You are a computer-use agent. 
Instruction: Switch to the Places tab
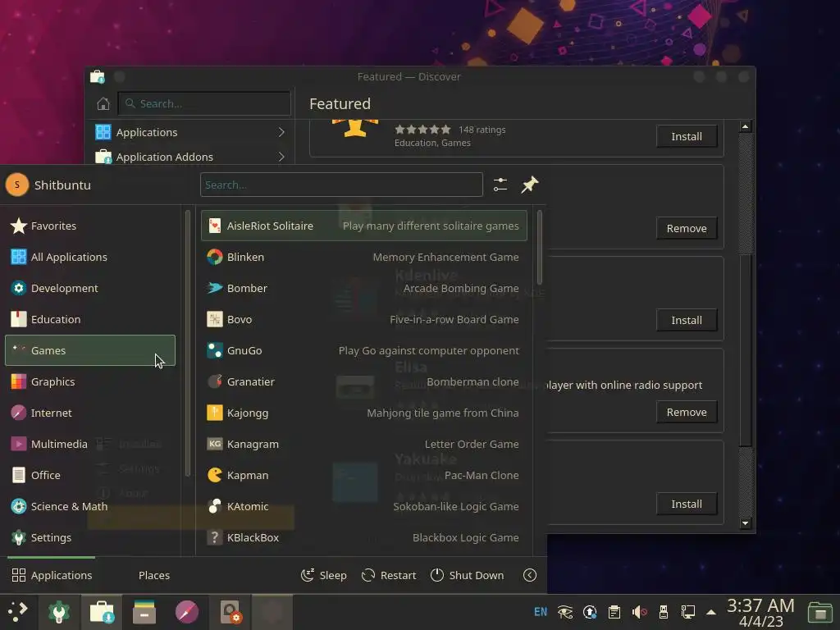[x=153, y=575]
